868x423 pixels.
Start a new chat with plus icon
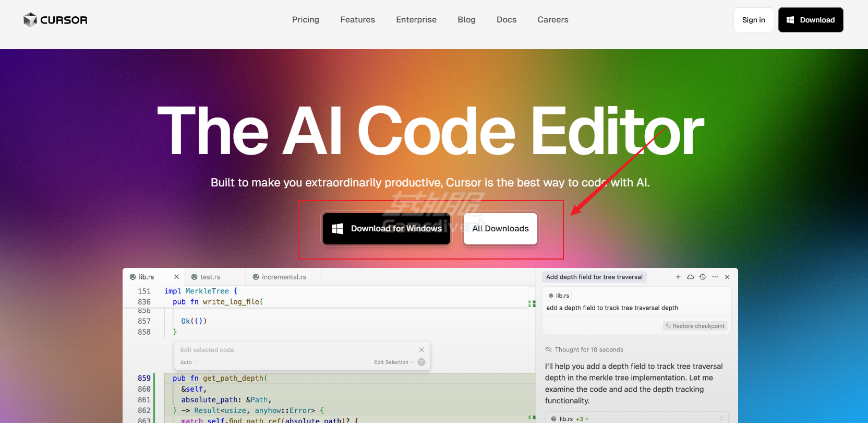(678, 277)
